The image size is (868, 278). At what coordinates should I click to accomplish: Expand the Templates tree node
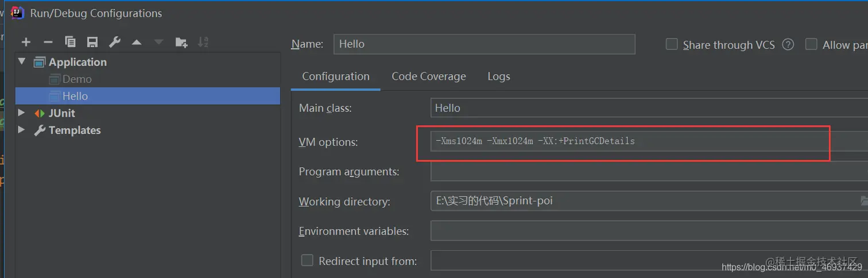pyautogui.click(x=22, y=130)
